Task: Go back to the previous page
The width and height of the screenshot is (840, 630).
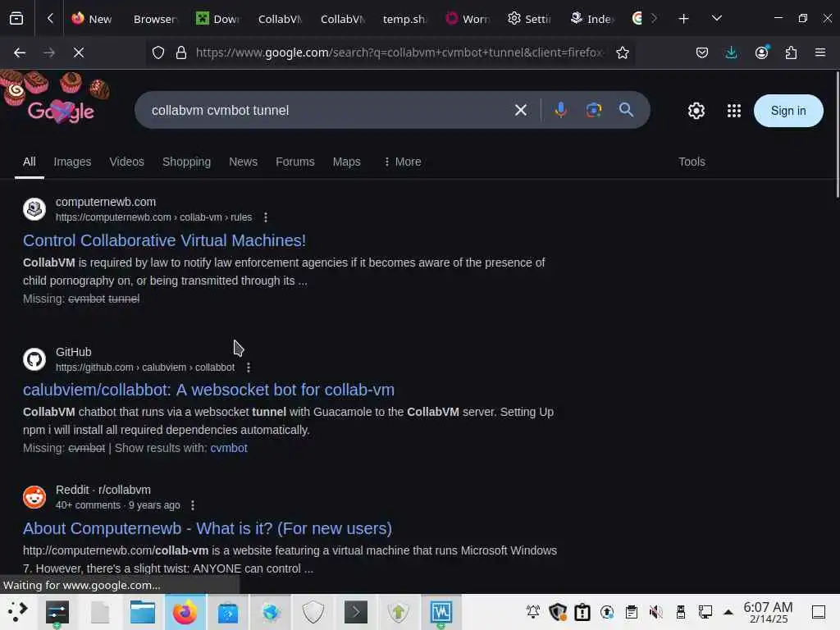Action: [x=20, y=52]
